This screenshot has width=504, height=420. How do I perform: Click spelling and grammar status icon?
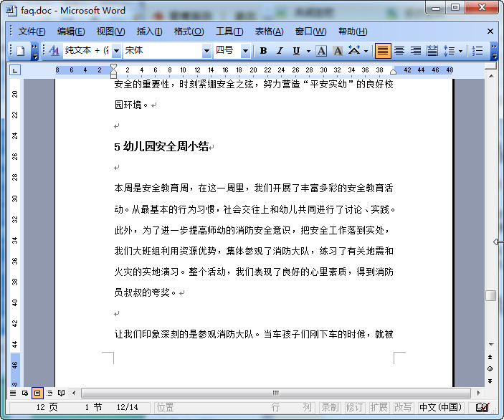[x=482, y=408]
